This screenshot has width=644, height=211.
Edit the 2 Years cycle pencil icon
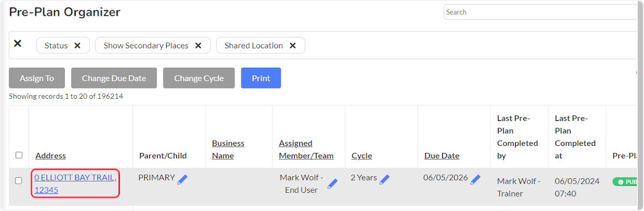(x=384, y=179)
